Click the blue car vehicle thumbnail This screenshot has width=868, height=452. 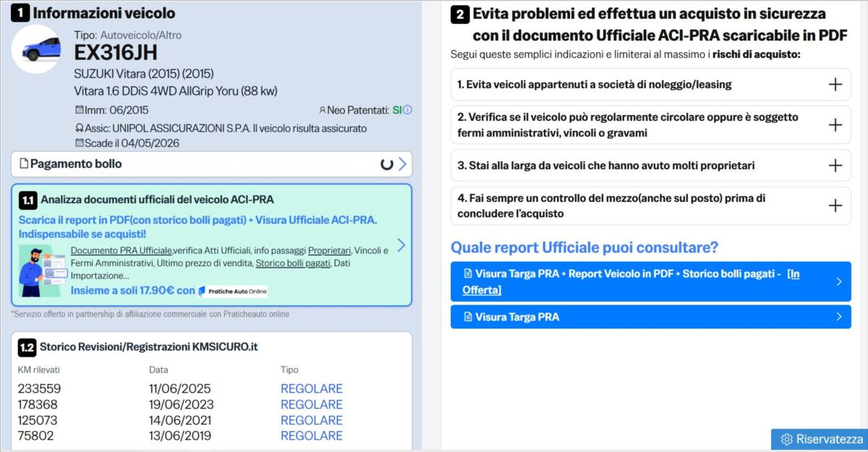click(37, 49)
